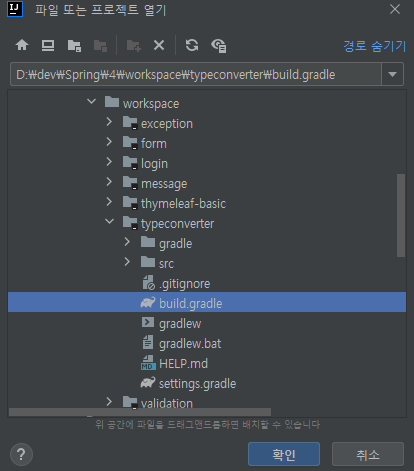This screenshot has width=414, height=471.
Task: Click the IntelliJ logo in title bar
Action: click(15, 9)
